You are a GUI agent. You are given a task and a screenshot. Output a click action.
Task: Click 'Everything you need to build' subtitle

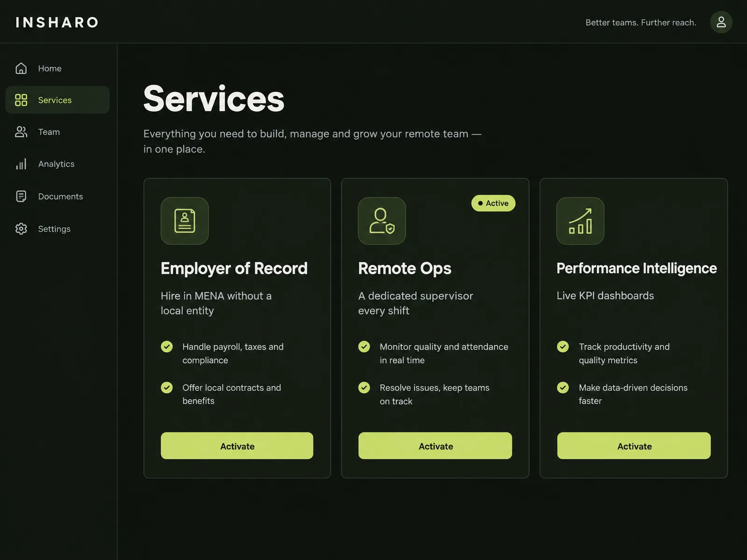point(312,141)
